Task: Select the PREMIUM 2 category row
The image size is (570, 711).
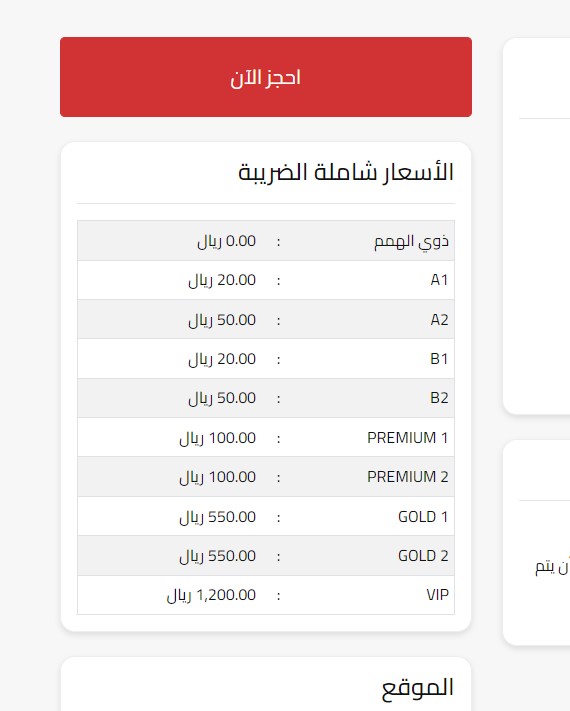Action: pos(266,477)
